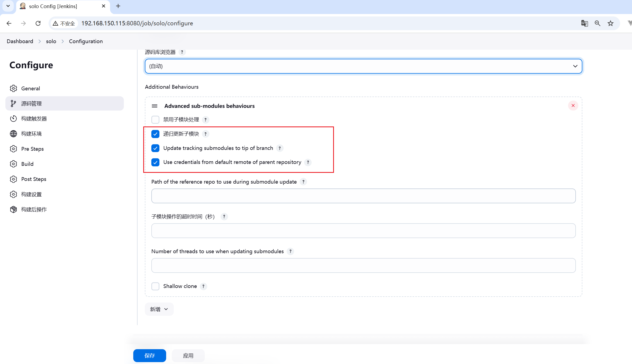Open help for Shallow clone
Viewport: 632px width, 364px height.
coord(203,286)
